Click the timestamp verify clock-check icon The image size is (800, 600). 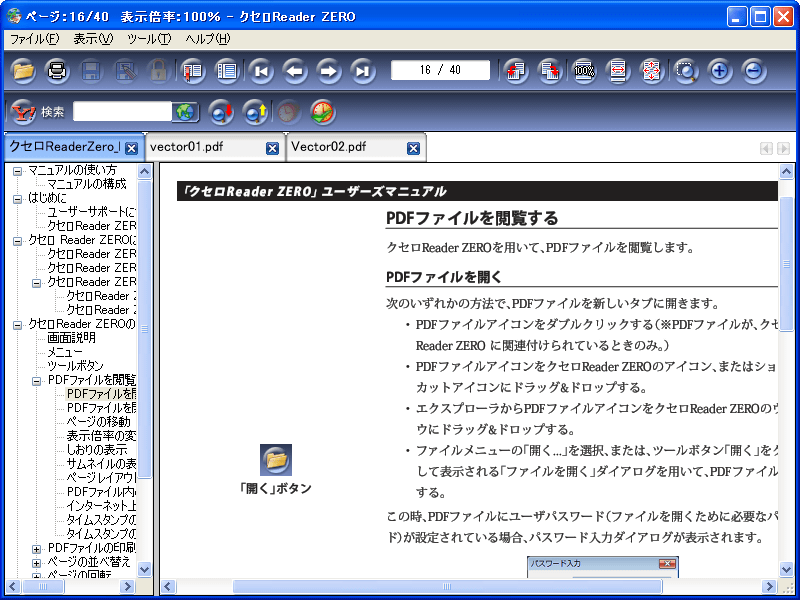[x=322, y=112]
